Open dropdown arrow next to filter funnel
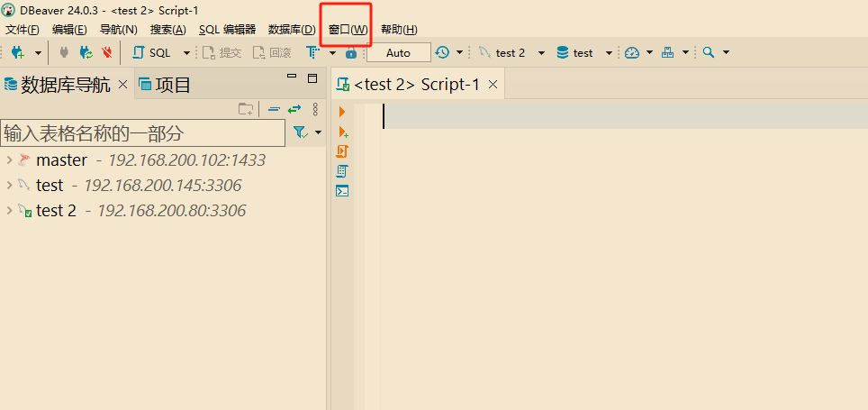 (x=319, y=132)
